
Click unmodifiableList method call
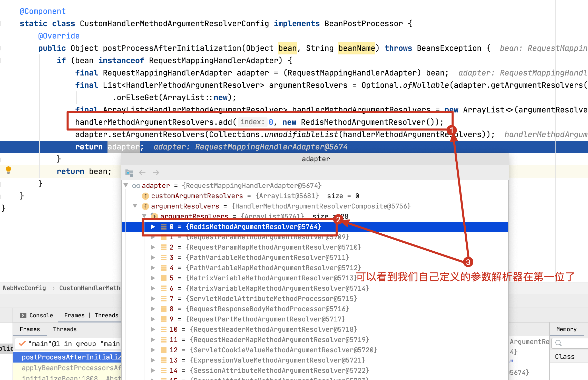pyautogui.click(x=301, y=135)
